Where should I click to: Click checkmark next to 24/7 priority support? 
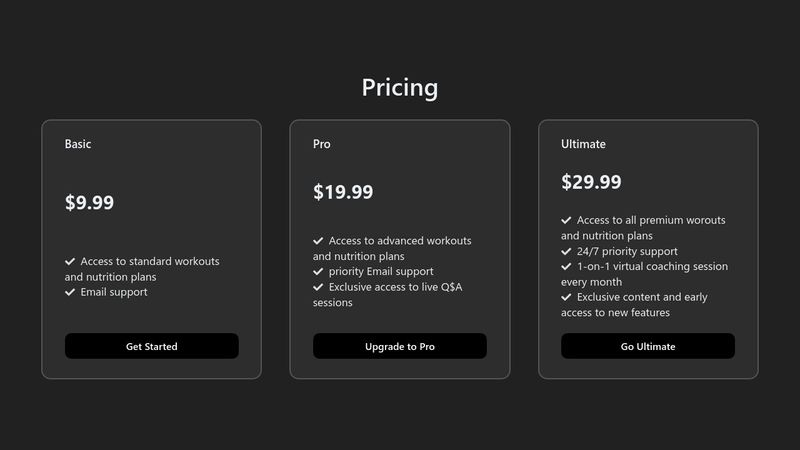(x=566, y=252)
